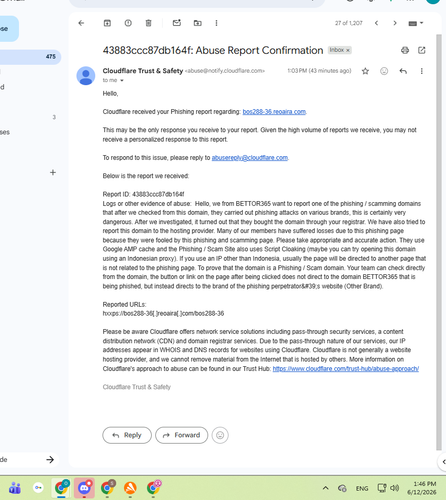
Task: Open the bos288-36.reoaira.com link
Action: [274, 112]
